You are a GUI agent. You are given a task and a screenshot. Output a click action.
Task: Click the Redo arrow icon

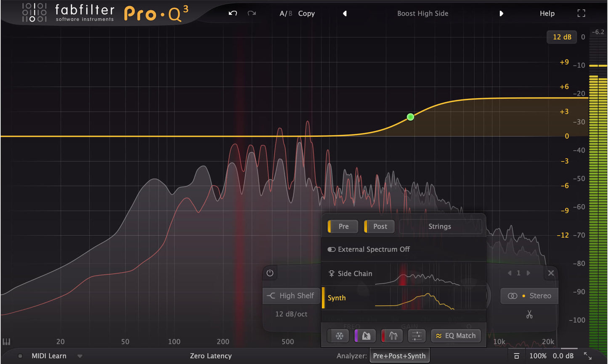(x=252, y=13)
